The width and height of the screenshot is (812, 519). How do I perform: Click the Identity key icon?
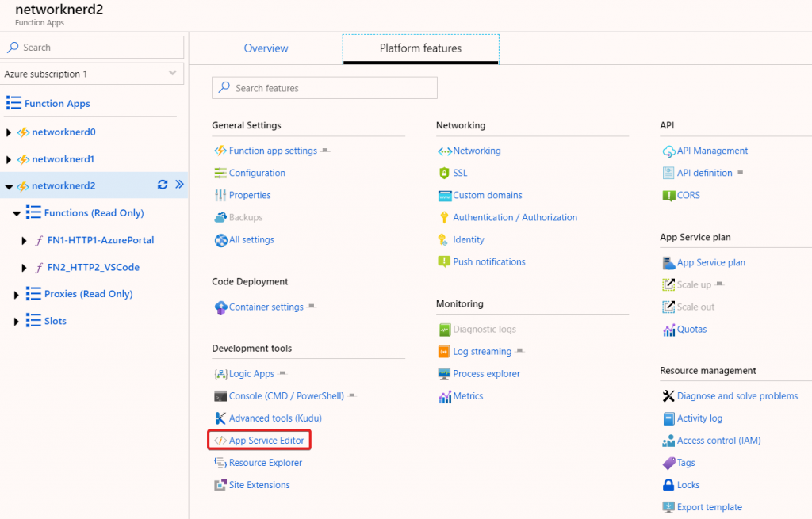pyautogui.click(x=442, y=239)
